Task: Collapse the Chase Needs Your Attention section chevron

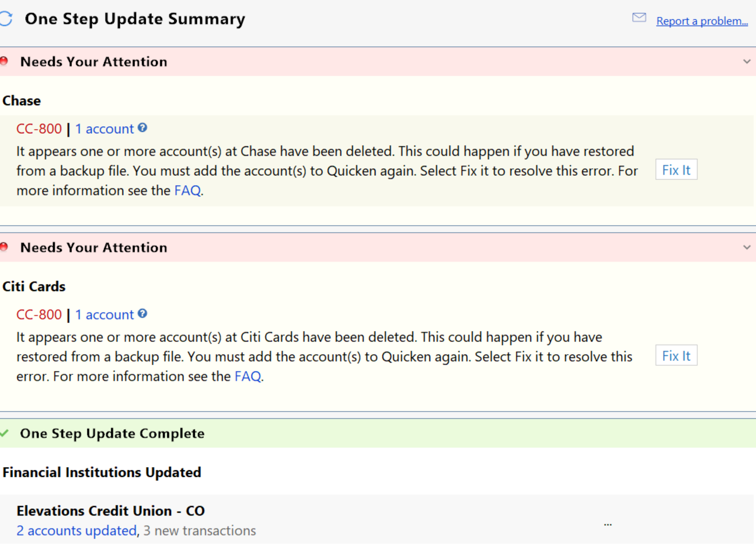Action: pyautogui.click(x=747, y=61)
